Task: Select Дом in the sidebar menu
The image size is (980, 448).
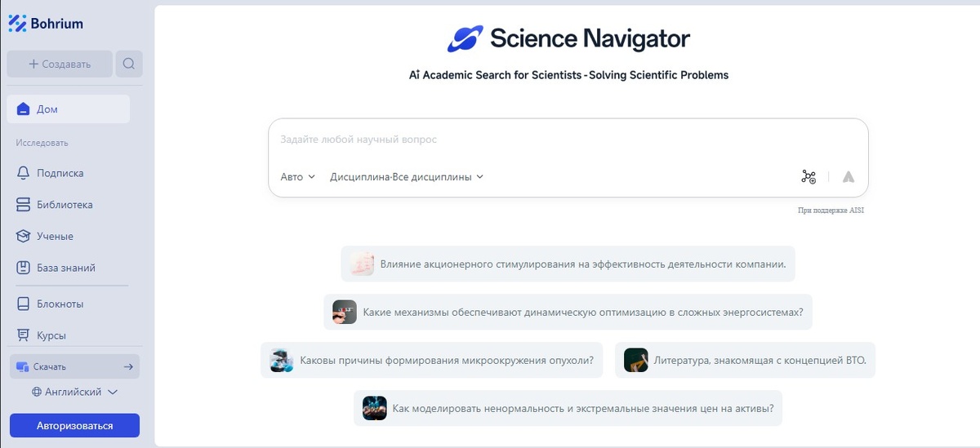Action: point(68,109)
